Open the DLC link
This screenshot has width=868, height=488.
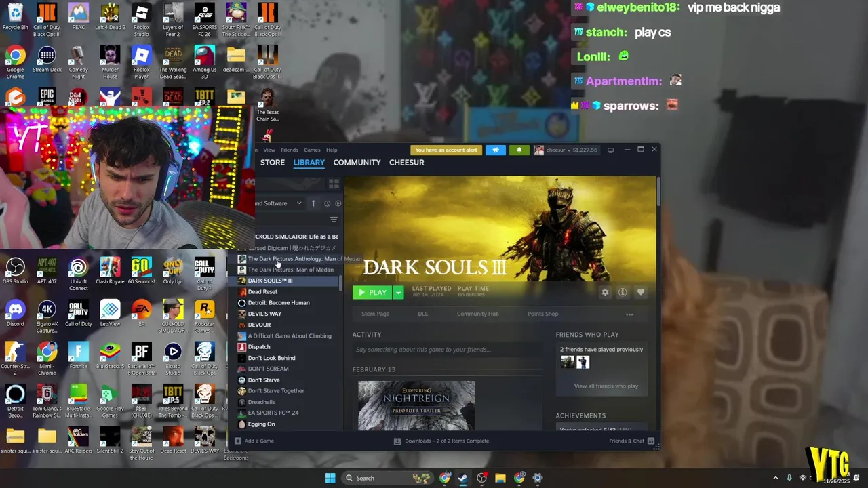click(x=422, y=314)
